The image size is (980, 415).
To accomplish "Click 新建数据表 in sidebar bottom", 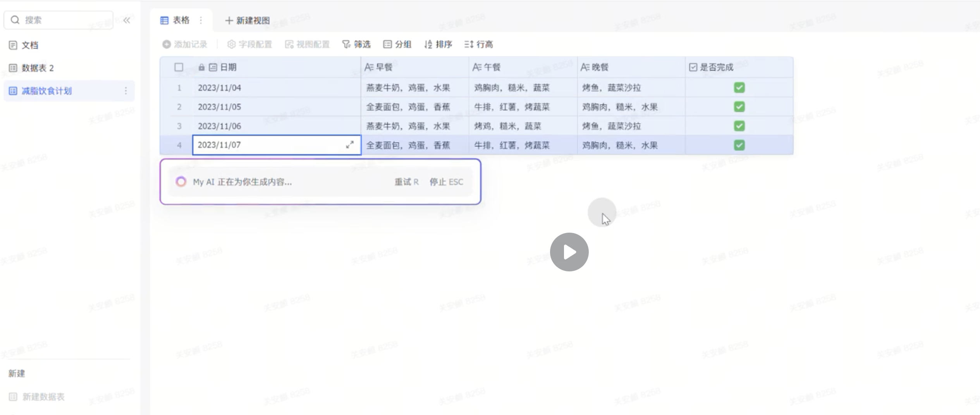I will tap(37, 396).
